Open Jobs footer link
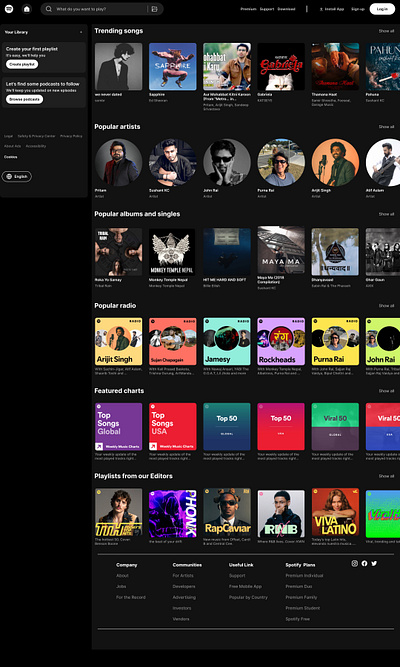This screenshot has height=667, width=400. [x=121, y=587]
